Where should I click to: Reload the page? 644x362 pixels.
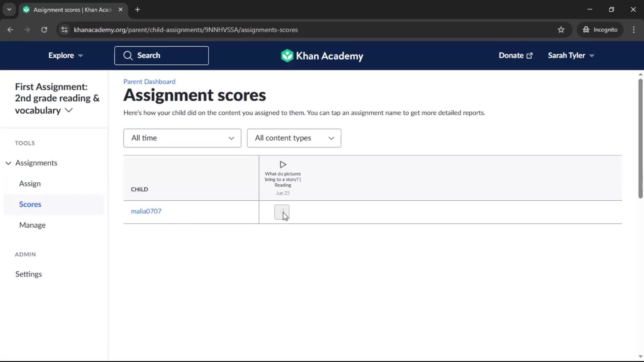[44, 30]
